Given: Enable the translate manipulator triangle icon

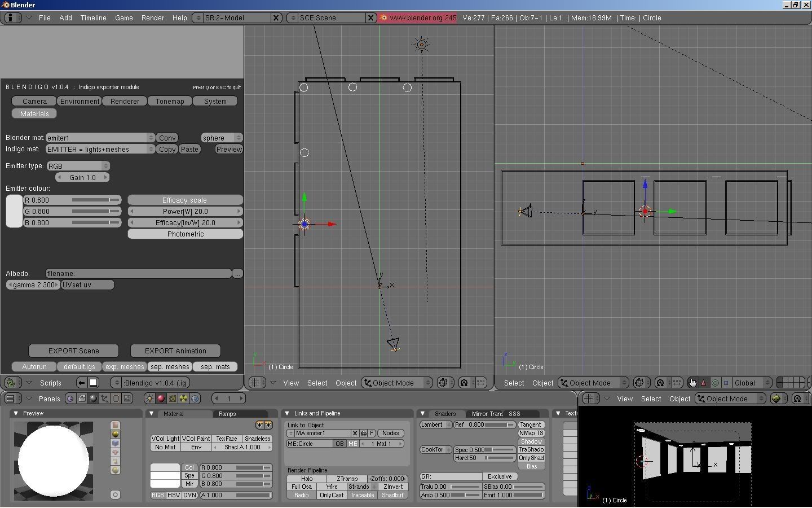Looking at the screenshot, I should [x=703, y=383].
